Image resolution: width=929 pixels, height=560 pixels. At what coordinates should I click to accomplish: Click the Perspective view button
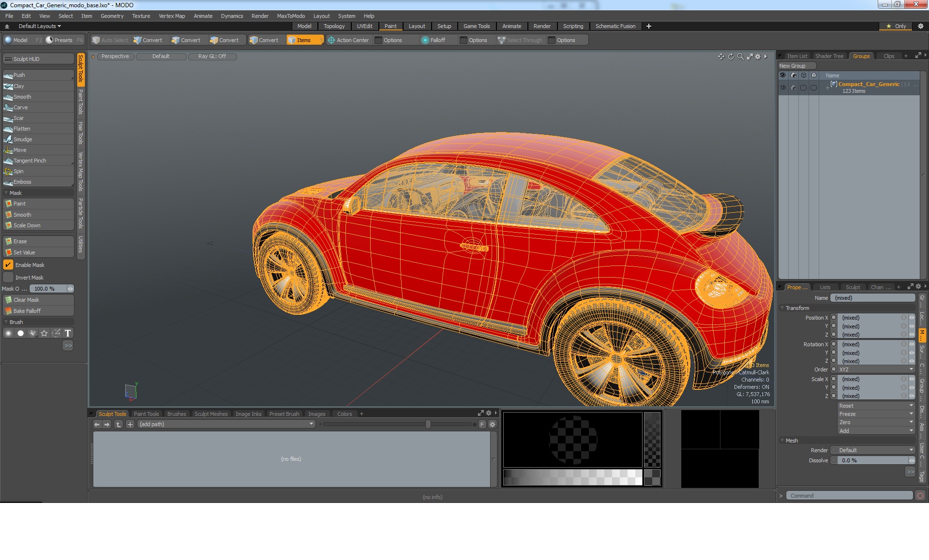click(115, 57)
